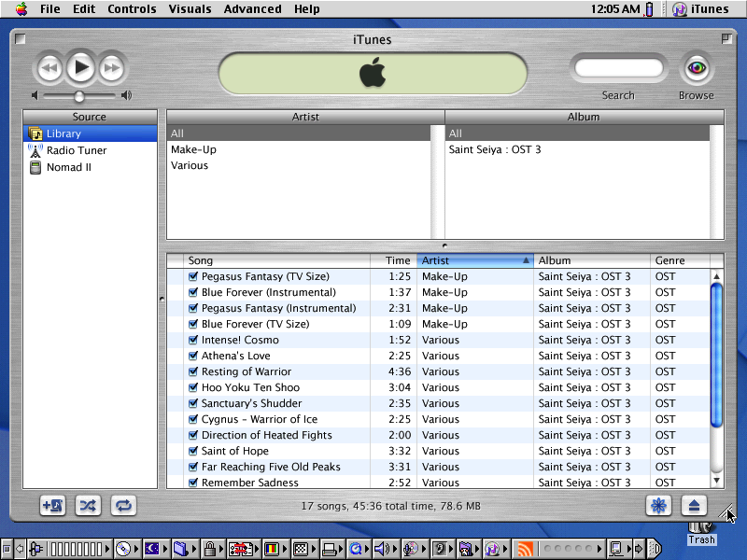Click the moon energy saver control strip icon

[x=152, y=549]
